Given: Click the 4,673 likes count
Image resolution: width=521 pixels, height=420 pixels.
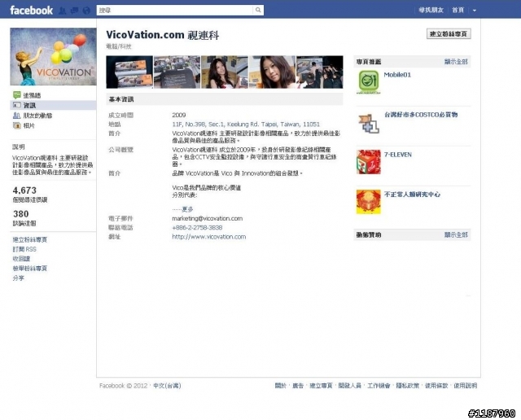Looking at the screenshot, I should pos(24,190).
